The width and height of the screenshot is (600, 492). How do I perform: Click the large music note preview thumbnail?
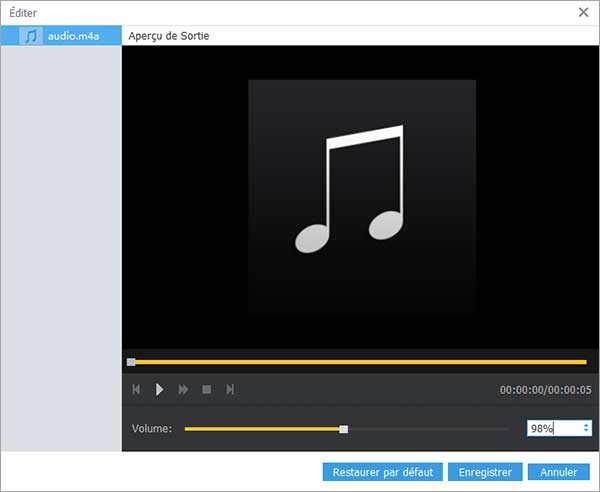[362, 197]
